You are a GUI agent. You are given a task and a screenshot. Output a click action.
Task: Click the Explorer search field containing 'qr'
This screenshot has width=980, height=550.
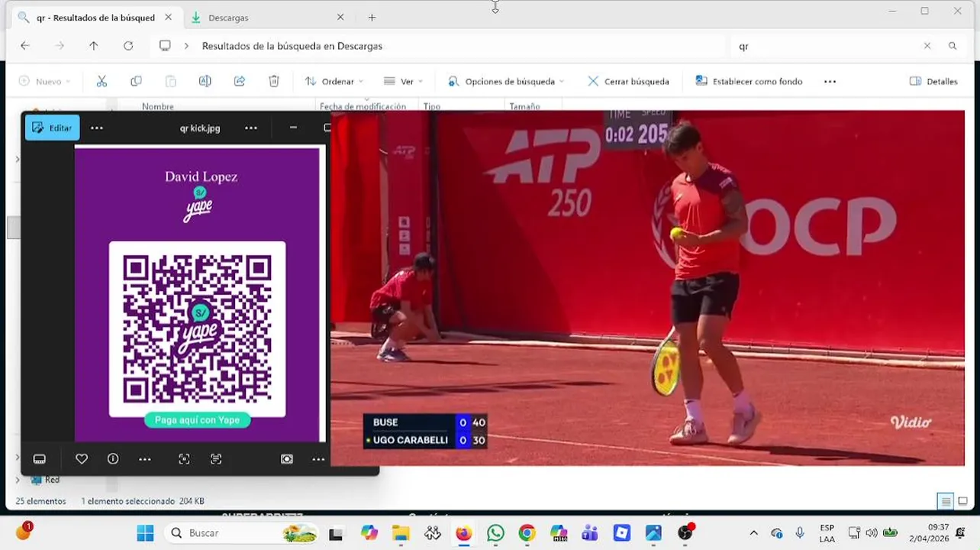point(827,46)
